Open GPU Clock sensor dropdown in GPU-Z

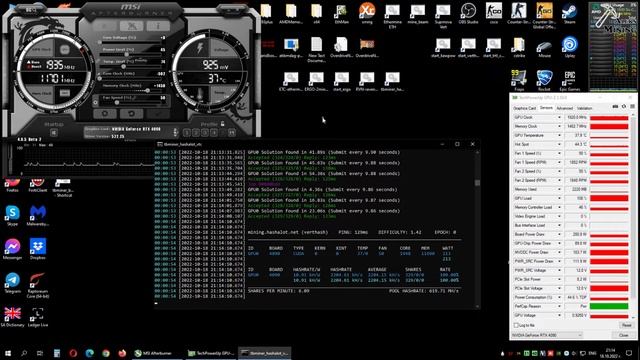[559, 118]
